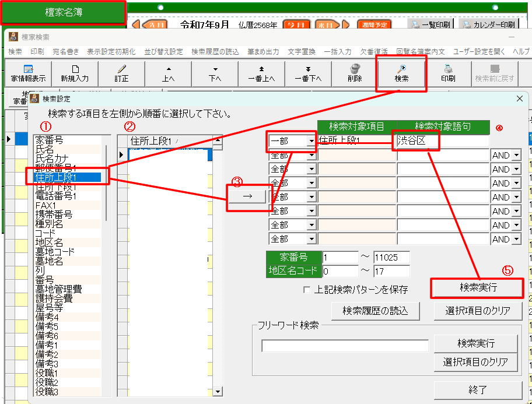Click the 終了 button

pos(478,390)
